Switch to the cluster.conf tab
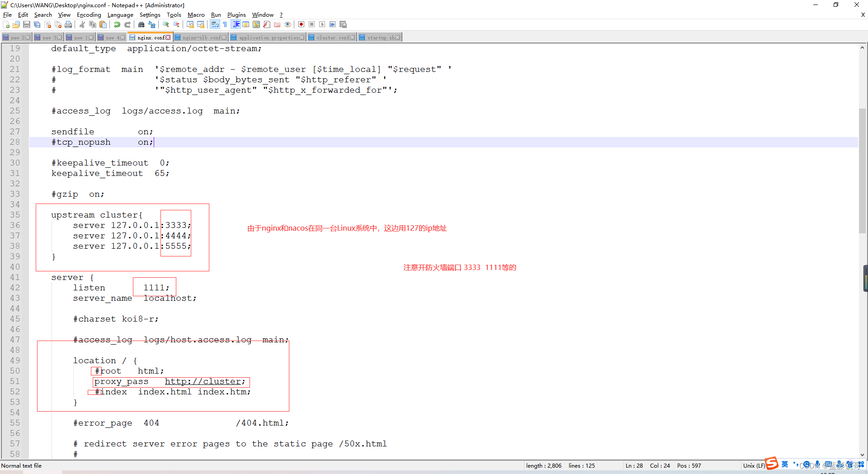This screenshot has height=474, width=868. pos(332,38)
